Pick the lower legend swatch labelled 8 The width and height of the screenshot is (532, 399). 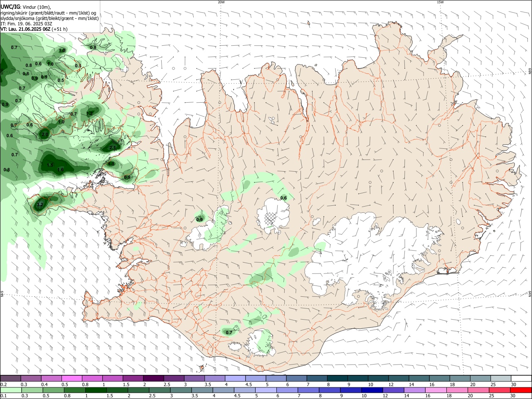[329, 390]
